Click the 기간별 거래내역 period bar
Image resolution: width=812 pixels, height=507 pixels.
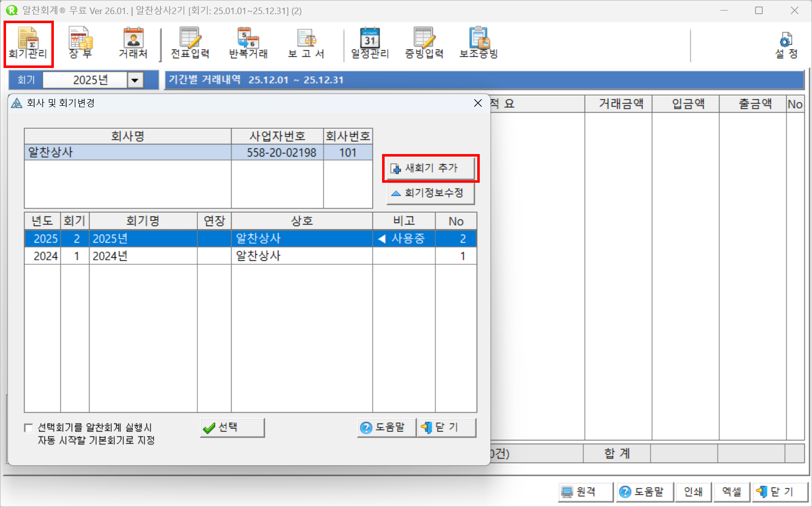coord(484,80)
